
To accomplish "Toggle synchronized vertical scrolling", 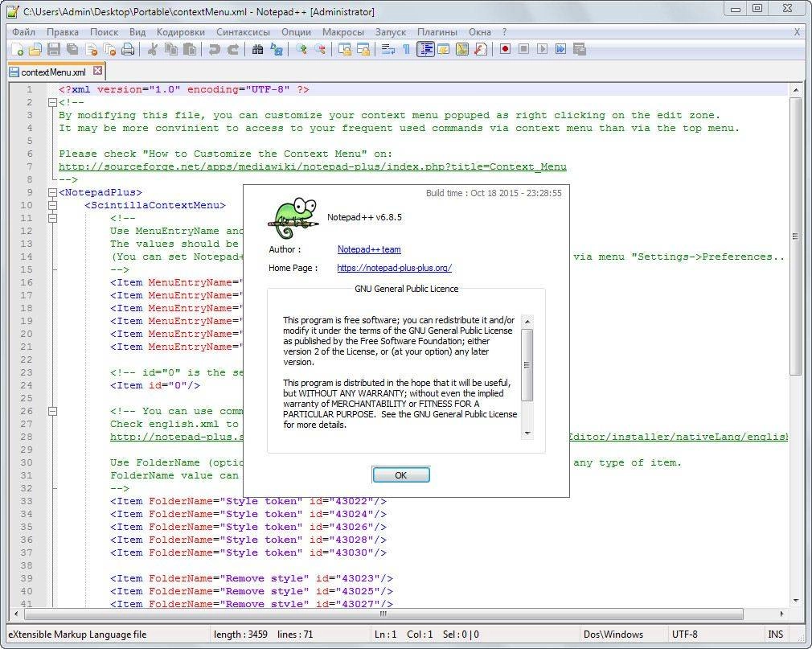I will 344,49.
